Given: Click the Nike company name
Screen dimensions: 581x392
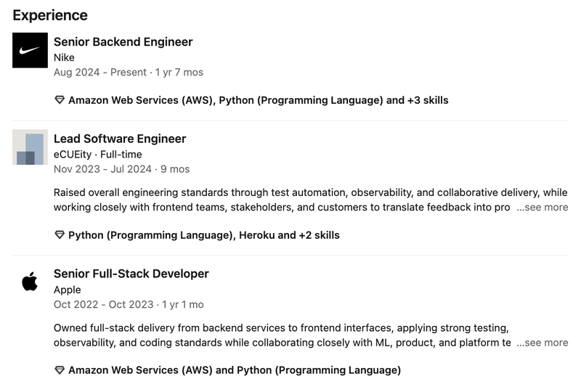Looking at the screenshot, I should 64,57.
